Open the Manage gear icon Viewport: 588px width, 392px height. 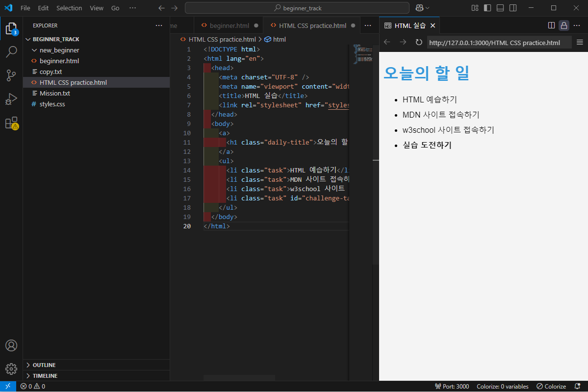tap(11, 368)
